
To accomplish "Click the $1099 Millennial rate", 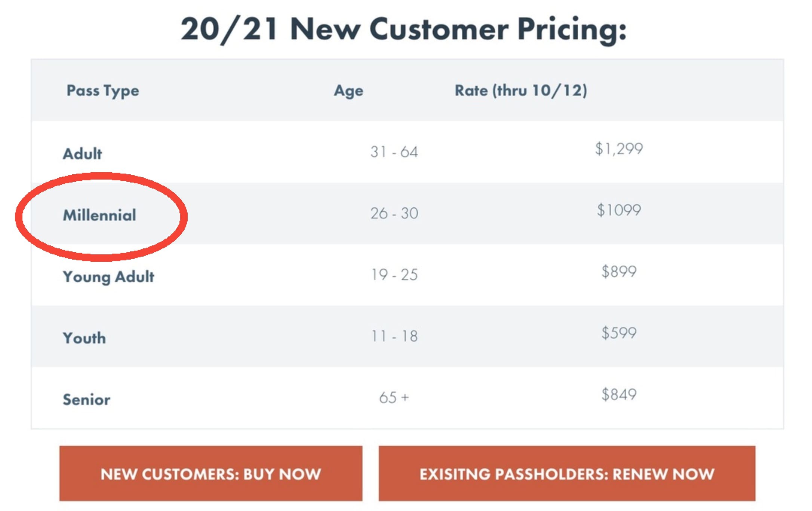I will [x=619, y=210].
